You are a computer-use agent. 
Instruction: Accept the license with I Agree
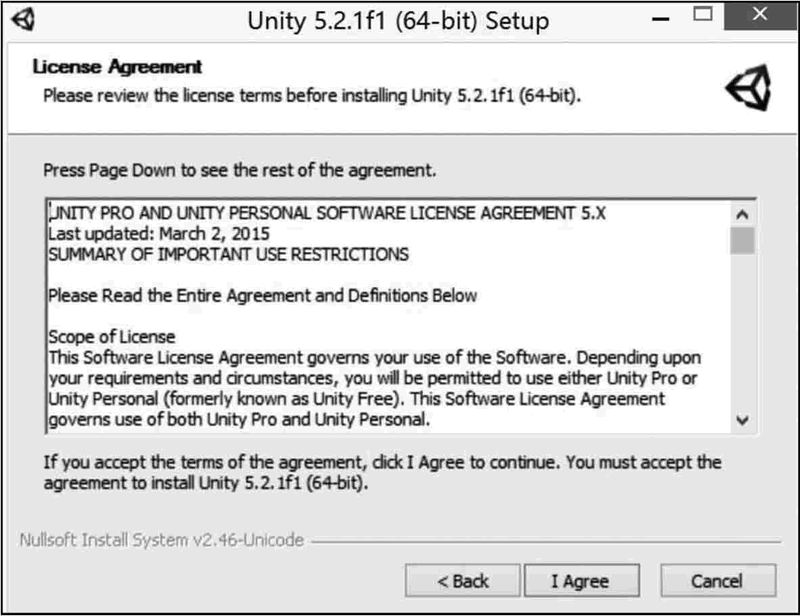pyautogui.click(x=580, y=581)
